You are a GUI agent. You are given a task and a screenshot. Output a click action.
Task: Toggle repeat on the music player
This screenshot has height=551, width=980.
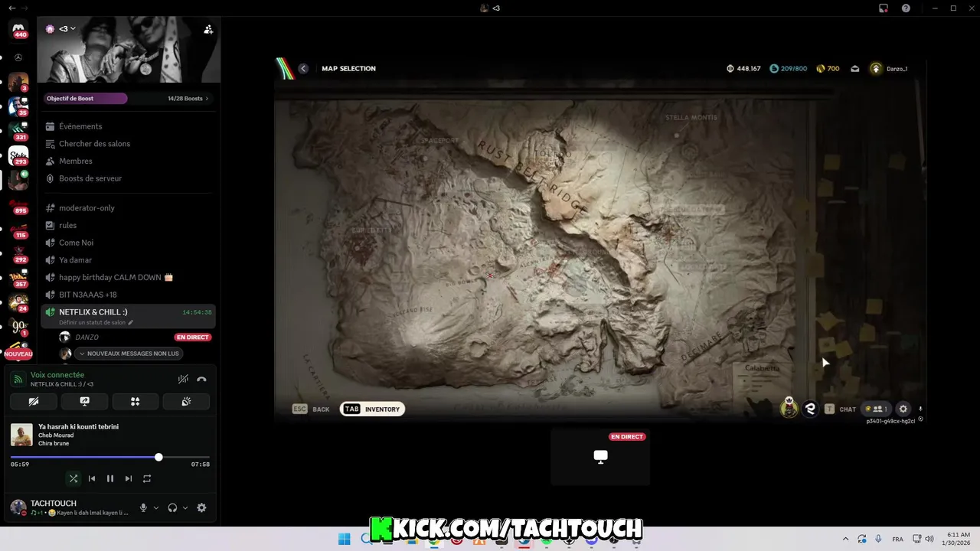click(147, 478)
